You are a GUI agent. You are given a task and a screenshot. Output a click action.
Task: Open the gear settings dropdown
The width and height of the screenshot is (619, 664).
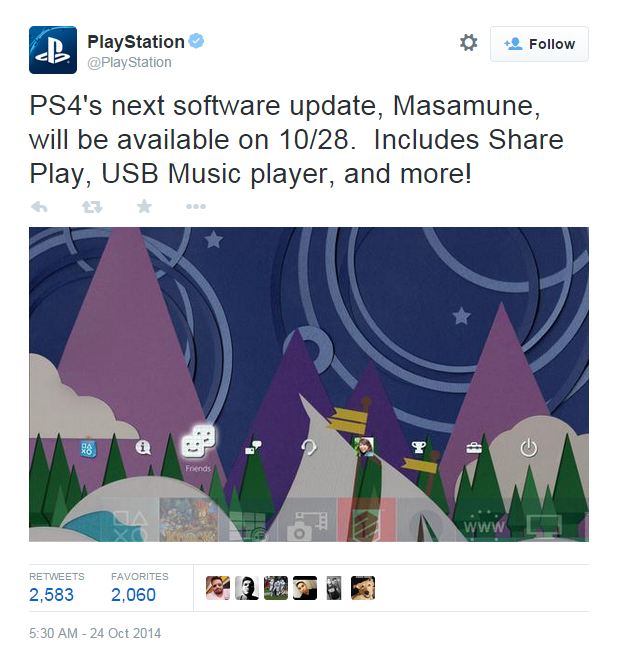coord(468,43)
